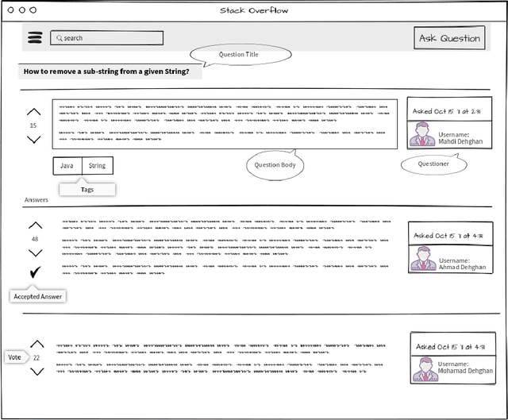508x420 pixels.
Task: Click the magnifier icon in search box
Action: (x=59, y=38)
